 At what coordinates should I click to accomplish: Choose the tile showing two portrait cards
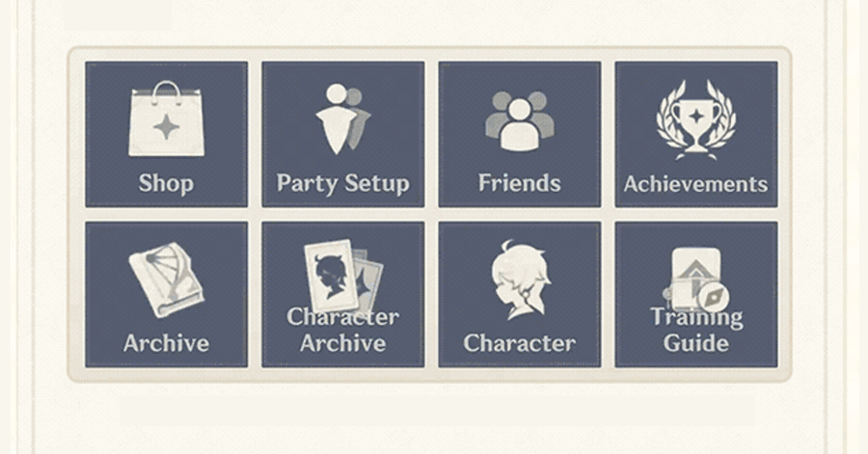click(342, 294)
